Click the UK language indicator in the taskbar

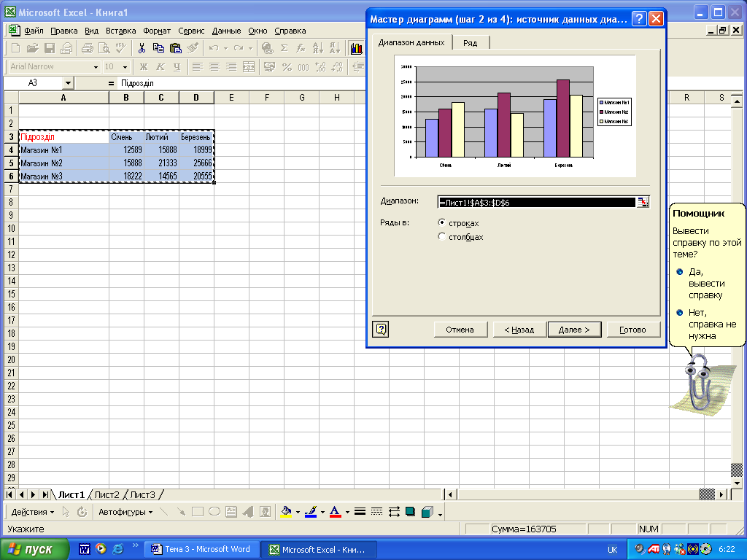pos(613,550)
